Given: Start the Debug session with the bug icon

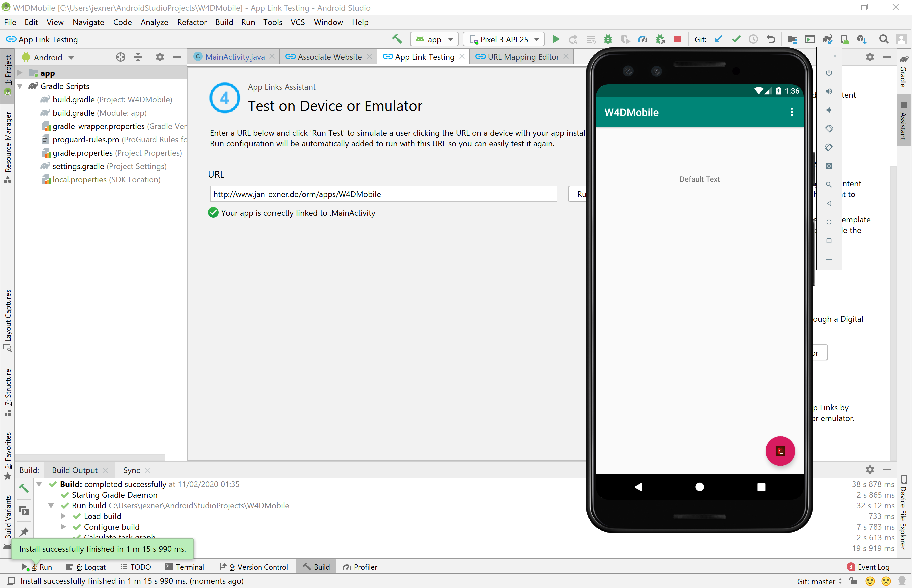Looking at the screenshot, I should point(608,39).
